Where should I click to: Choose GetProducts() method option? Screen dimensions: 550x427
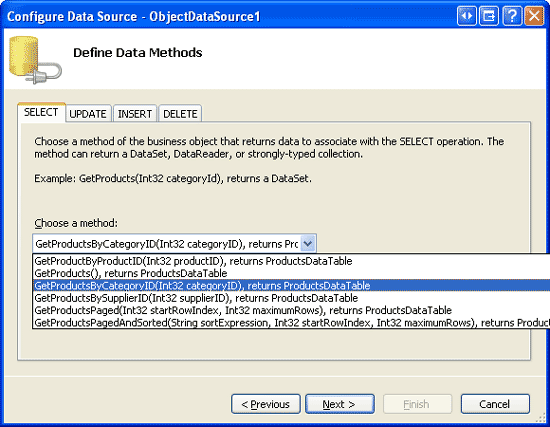(291, 273)
